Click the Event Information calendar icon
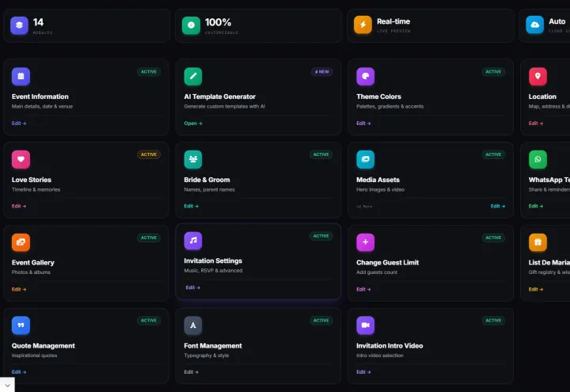This screenshot has width=570, height=392. [21, 76]
